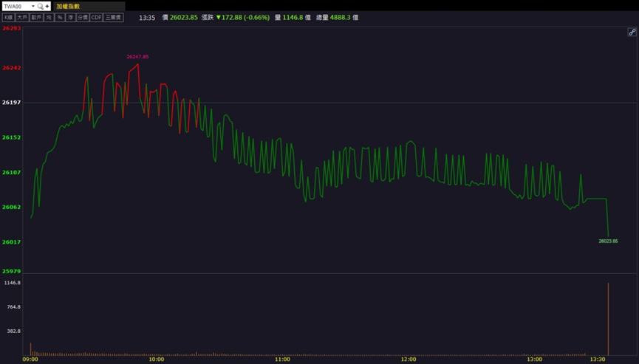Open the 分價 price distribution view

coord(83,17)
